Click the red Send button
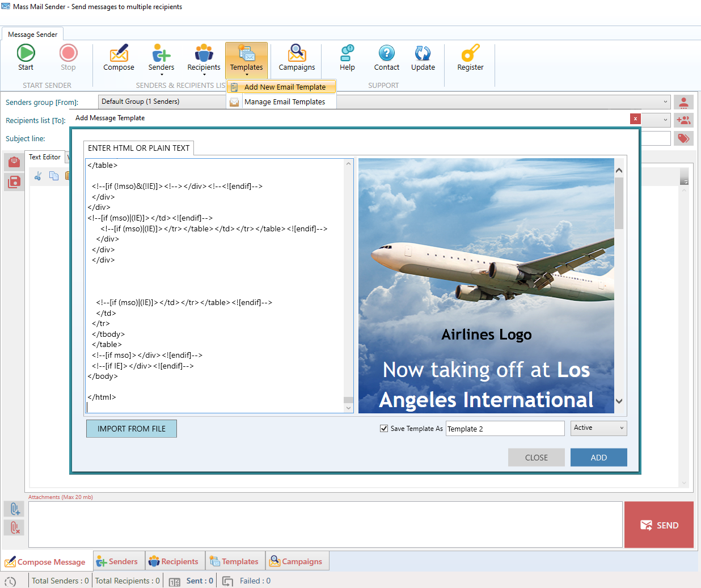Screen dimensions: 701x588 [659, 524]
